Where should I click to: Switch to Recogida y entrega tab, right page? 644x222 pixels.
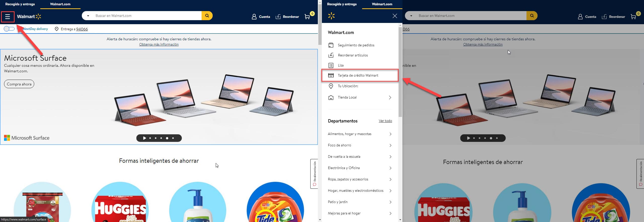point(342,4)
